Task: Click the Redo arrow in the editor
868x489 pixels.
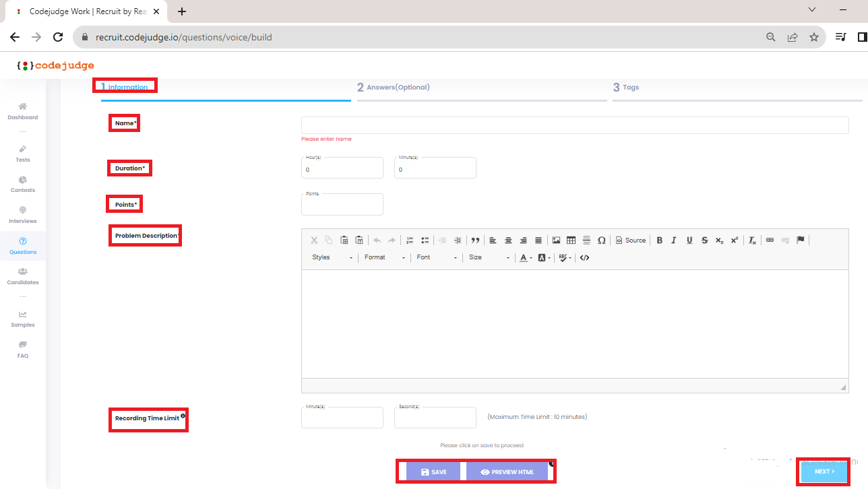Action: click(x=392, y=240)
